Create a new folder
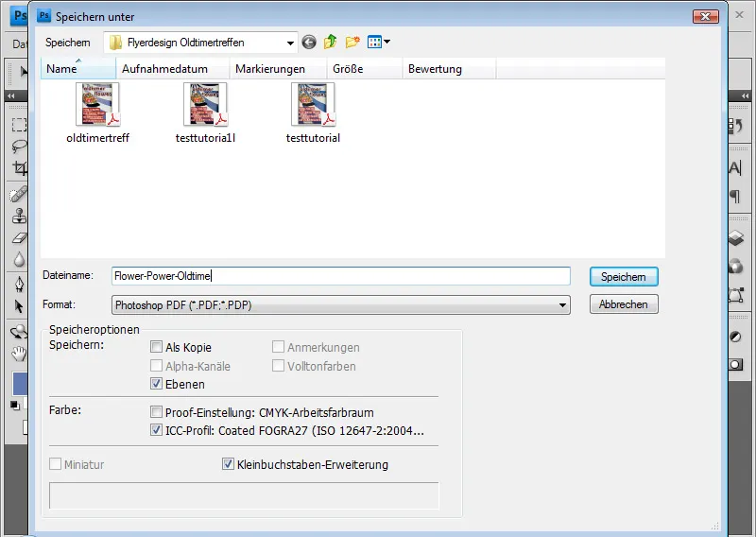The width and height of the screenshot is (756, 537). [352, 42]
